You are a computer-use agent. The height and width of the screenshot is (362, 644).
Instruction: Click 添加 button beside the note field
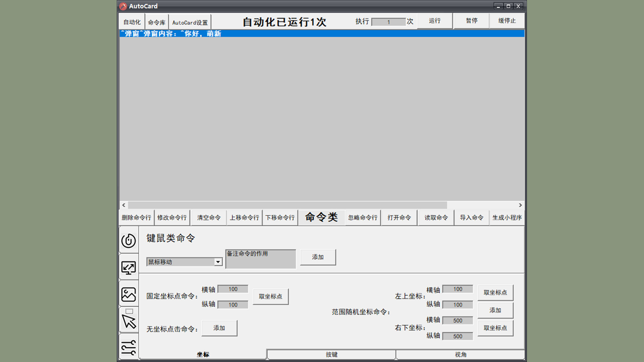click(318, 257)
